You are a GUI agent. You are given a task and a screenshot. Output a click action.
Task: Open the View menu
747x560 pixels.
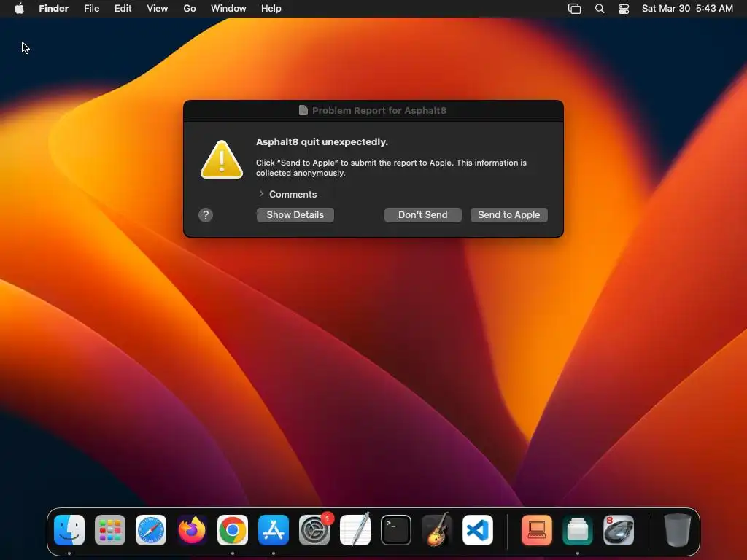tap(158, 9)
